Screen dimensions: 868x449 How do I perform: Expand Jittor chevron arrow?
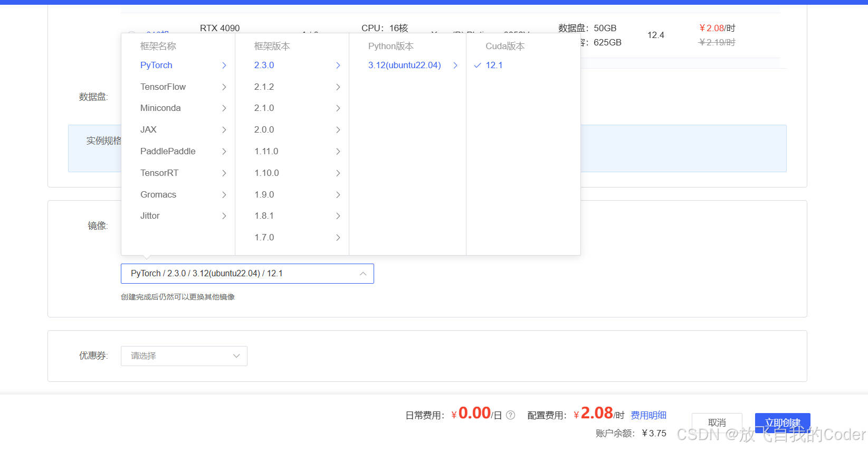click(224, 216)
